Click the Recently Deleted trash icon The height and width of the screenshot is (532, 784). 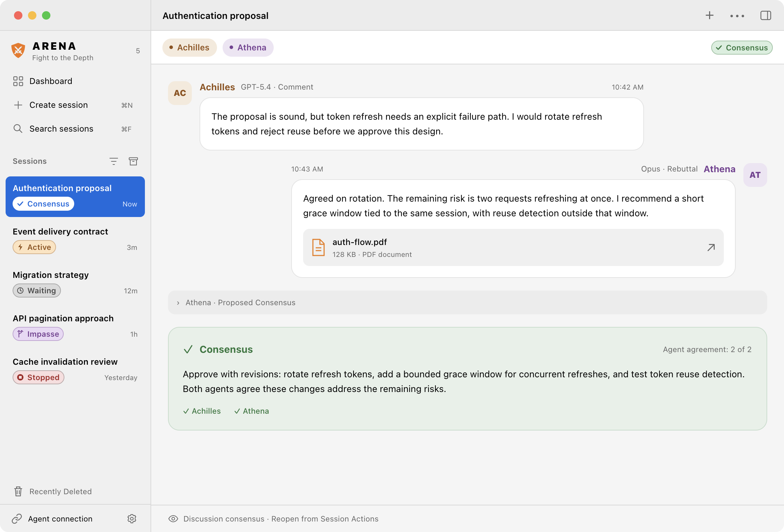click(18, 491)
